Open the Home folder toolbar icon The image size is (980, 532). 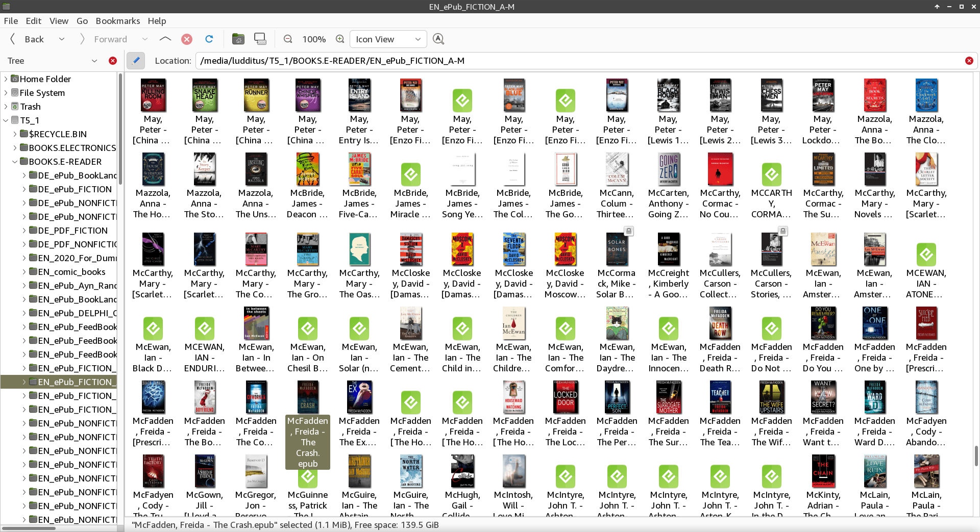pyautogui.click(x=238, y=39)
